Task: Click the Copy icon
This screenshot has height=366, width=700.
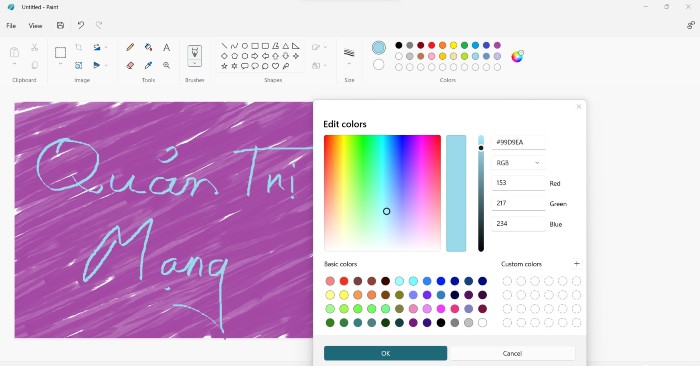Action: pyautogui.click(x=34, y=65)
